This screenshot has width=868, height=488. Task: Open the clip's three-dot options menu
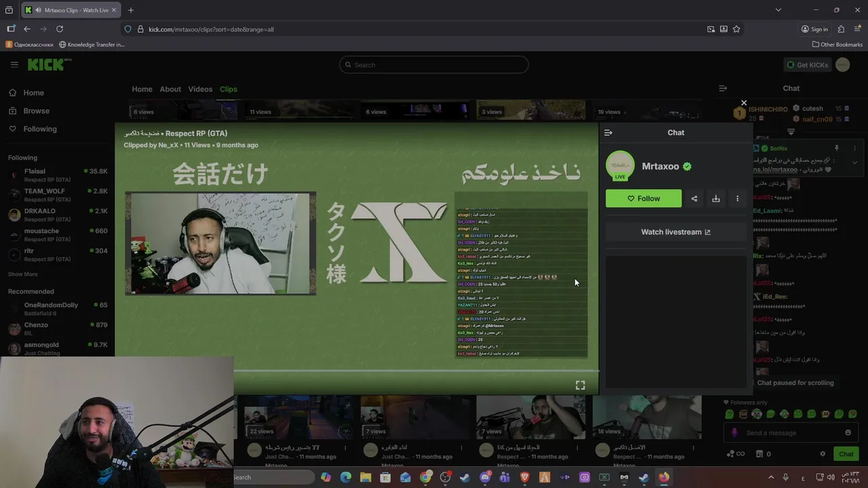(x=737, y=199)
